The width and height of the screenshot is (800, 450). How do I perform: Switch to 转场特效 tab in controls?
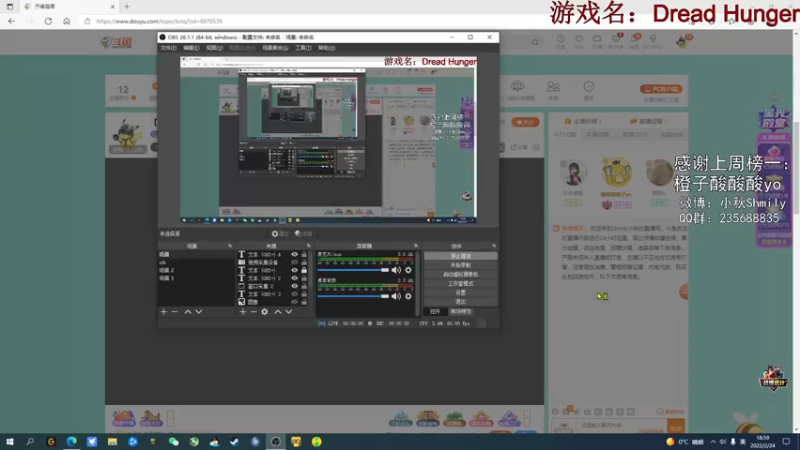[461, 311]
